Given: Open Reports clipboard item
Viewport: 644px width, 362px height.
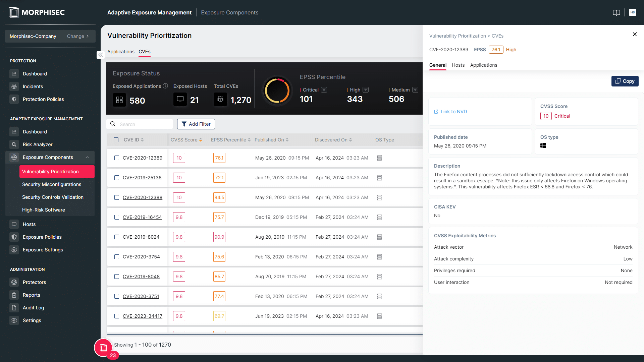Looking at the screenshot, I should coord(31,295).
